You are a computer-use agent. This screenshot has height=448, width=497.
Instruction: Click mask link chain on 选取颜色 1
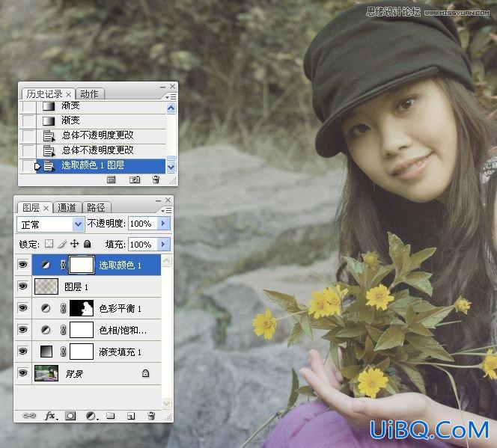click(63, 265)
